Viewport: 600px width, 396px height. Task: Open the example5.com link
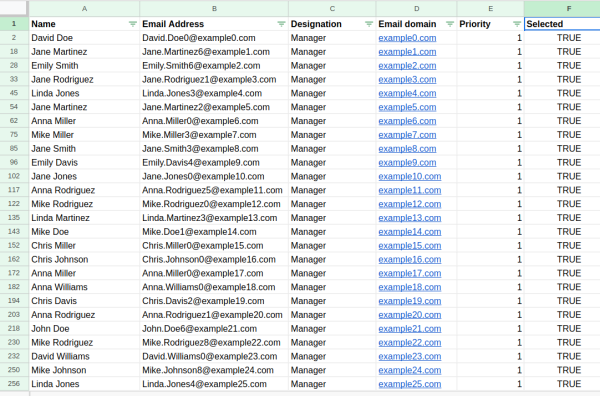(x=407, y=107)
